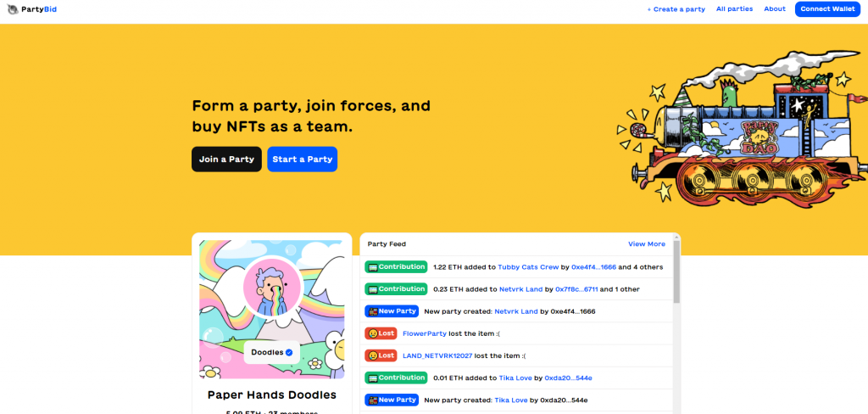The image size is (868, 414).
Task: Open address 0xe4f4...1666 in Tubby Cats row
Action: click(x=593, y=267)
